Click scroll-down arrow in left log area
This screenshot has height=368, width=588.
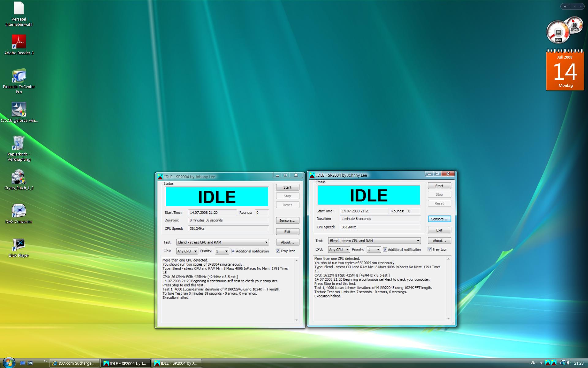(296, 320)
